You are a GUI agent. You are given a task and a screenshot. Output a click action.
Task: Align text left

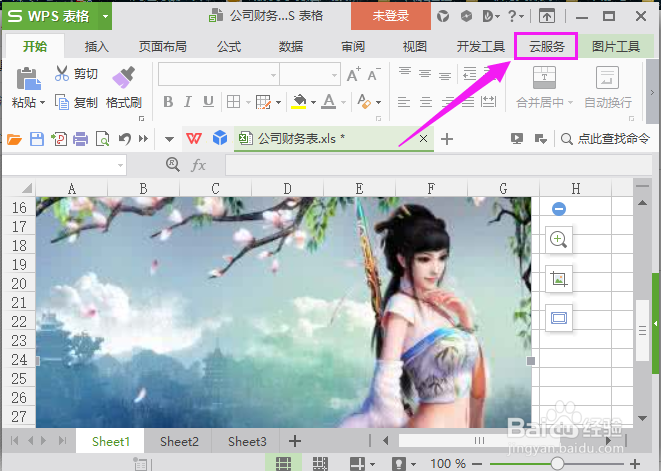[404, 102]
